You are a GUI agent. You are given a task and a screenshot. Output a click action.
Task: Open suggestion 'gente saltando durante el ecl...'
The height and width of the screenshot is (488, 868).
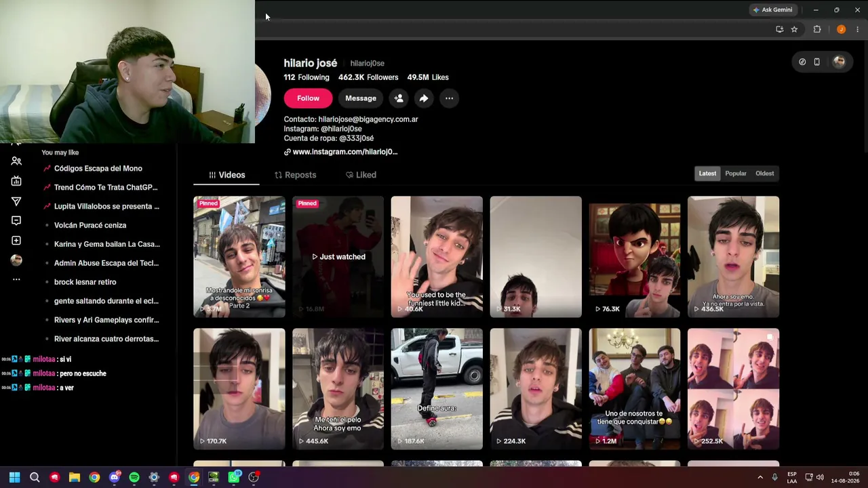click(x=106, y=302)
